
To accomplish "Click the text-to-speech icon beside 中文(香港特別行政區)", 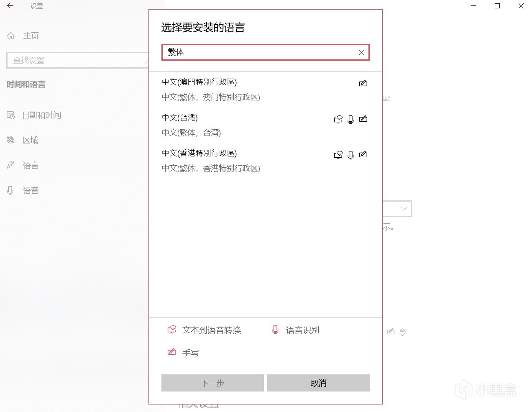I will [x=338, y=154].
